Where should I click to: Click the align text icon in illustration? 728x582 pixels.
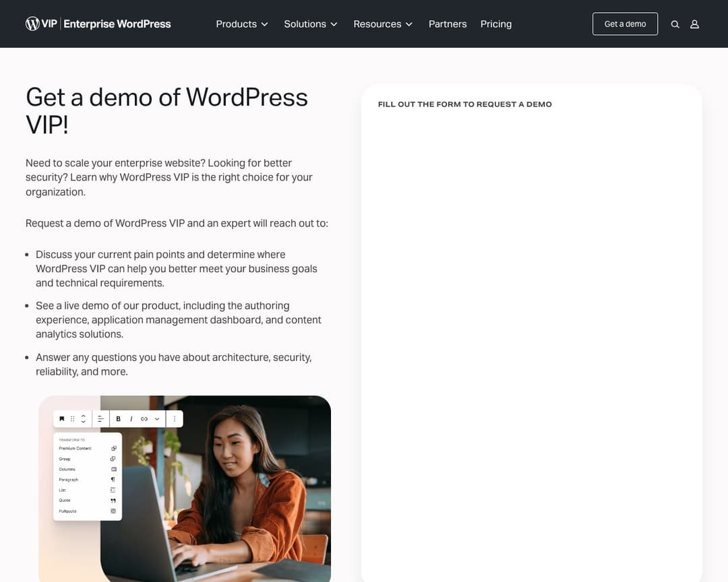[100, 419]
